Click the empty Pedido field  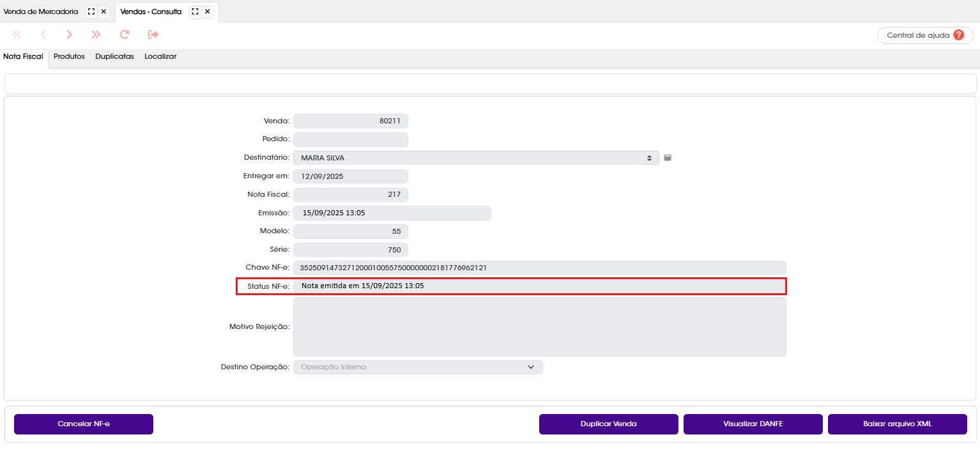tap(351, 139)
